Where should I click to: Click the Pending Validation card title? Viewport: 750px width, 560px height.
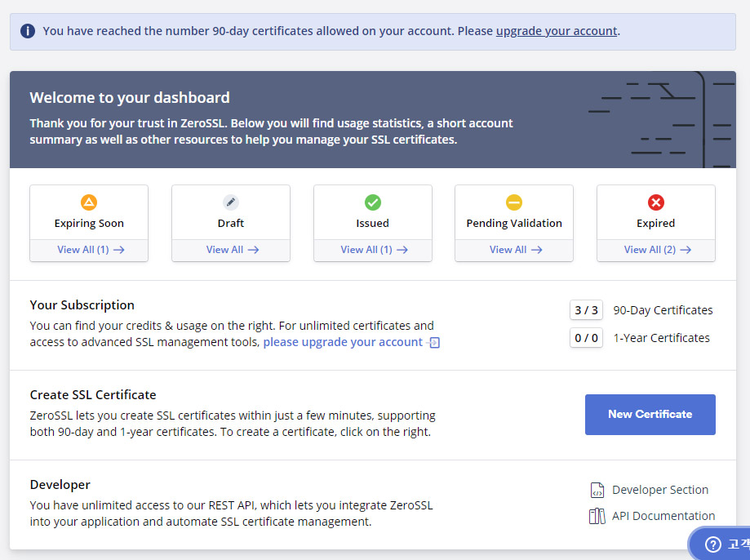tap(514, 224)
